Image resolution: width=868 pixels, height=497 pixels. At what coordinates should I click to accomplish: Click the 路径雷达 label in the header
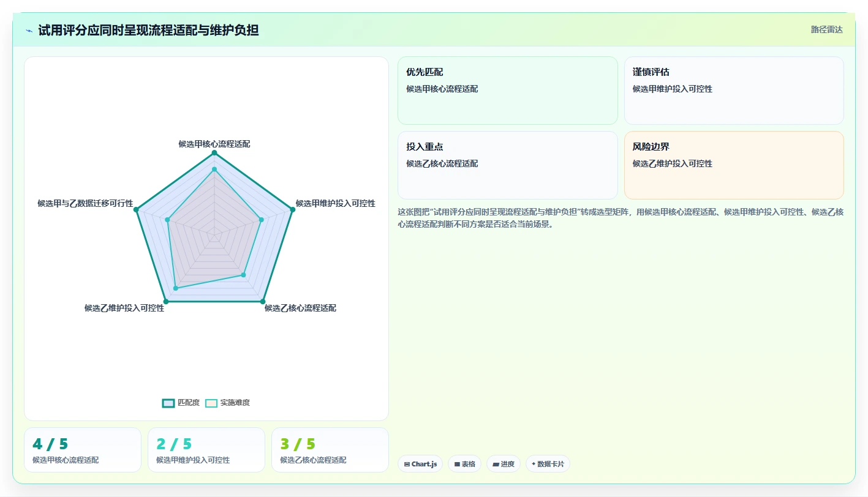click(827, 29)
